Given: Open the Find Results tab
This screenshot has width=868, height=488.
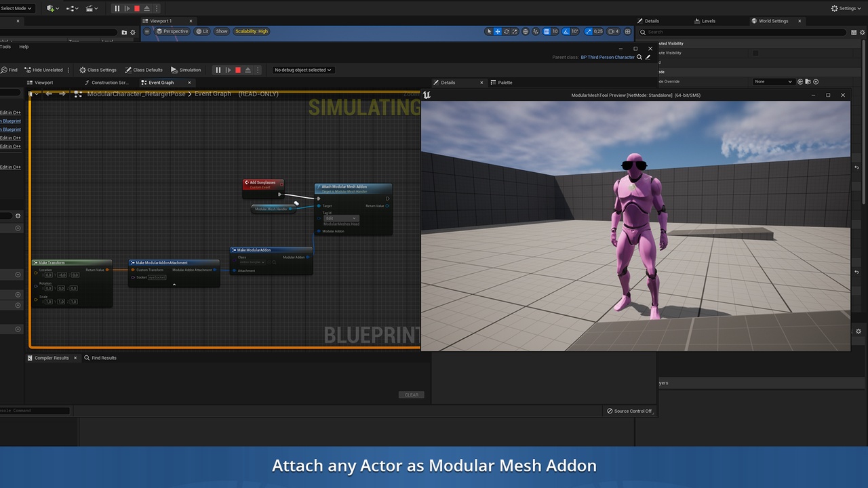Looking at the screenshot, I should click(104, 358).
